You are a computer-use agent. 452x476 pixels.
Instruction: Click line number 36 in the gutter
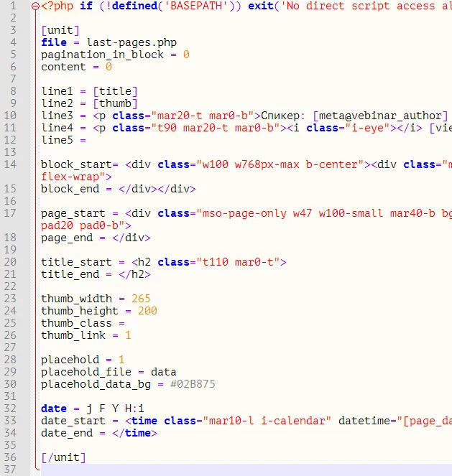12,457
